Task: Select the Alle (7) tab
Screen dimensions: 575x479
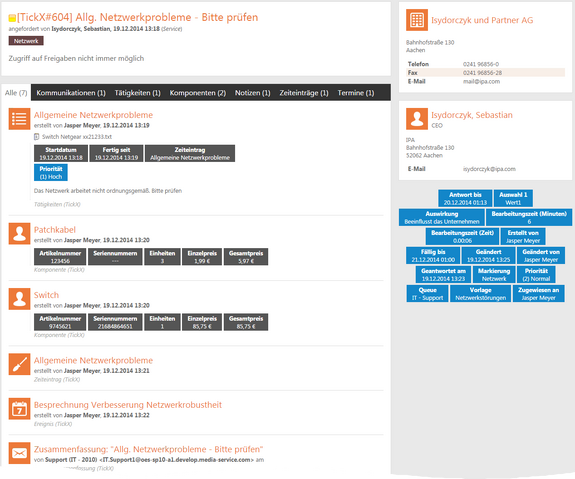Action: [16, 93]
